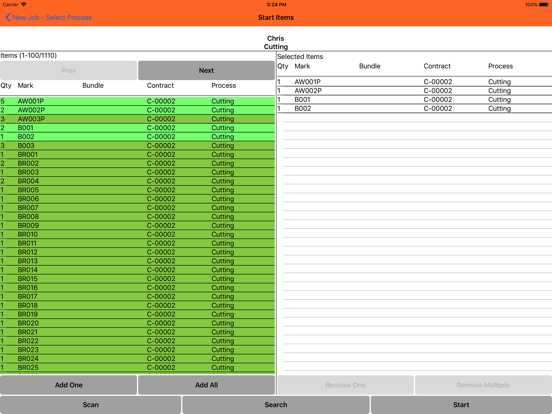Select AW002P in Selected Items list
The height and width of the screenshot is (414, 552).
(x=414, y=91)
